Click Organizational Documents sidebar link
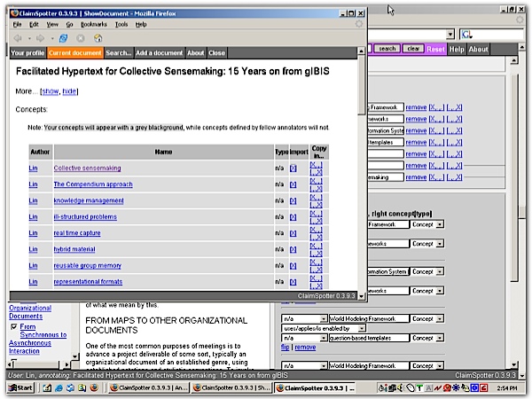The image size is (532, 399). click(x=30, y=312)
